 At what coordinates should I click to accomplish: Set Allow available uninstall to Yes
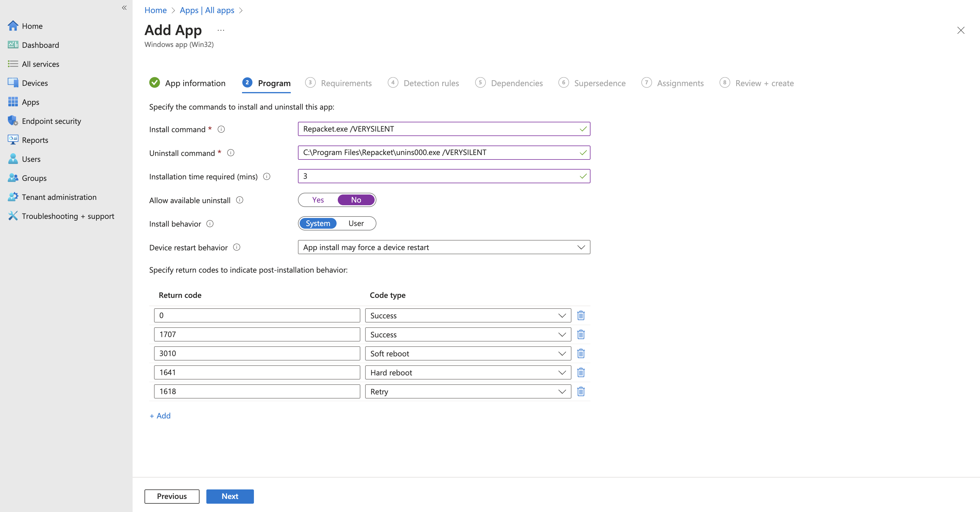pyautogui.click(x=318, y=200)
